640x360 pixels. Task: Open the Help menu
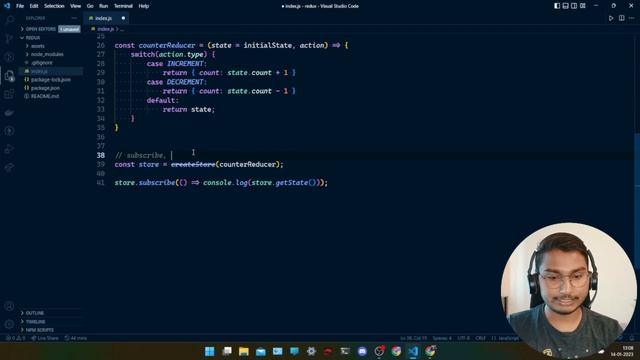[x=144, y=6]
